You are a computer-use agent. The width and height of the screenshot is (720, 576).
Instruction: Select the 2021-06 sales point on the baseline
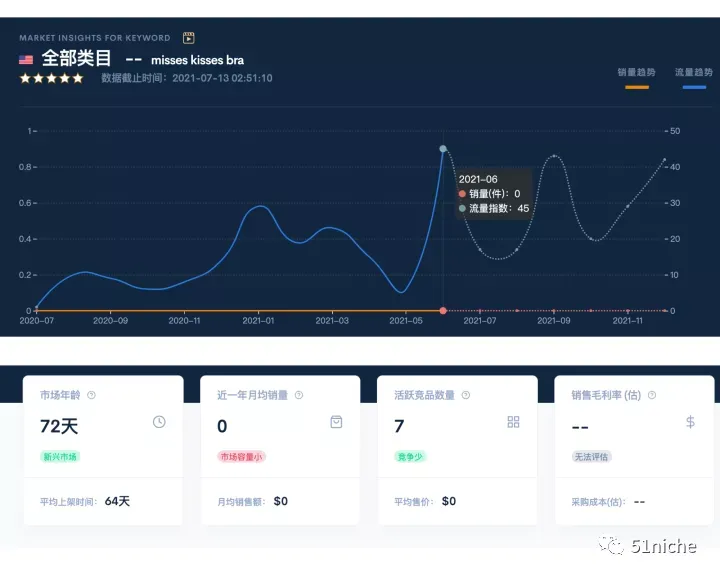coord(443,311)
